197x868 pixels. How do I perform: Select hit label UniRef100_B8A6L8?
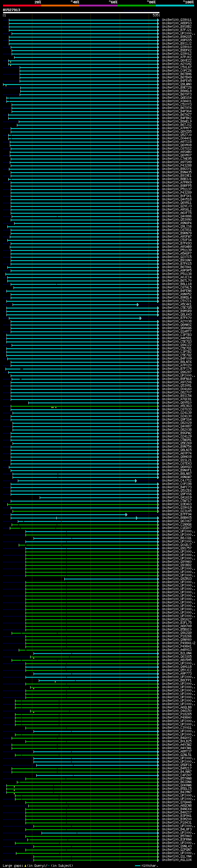click(x=177, y=91)
